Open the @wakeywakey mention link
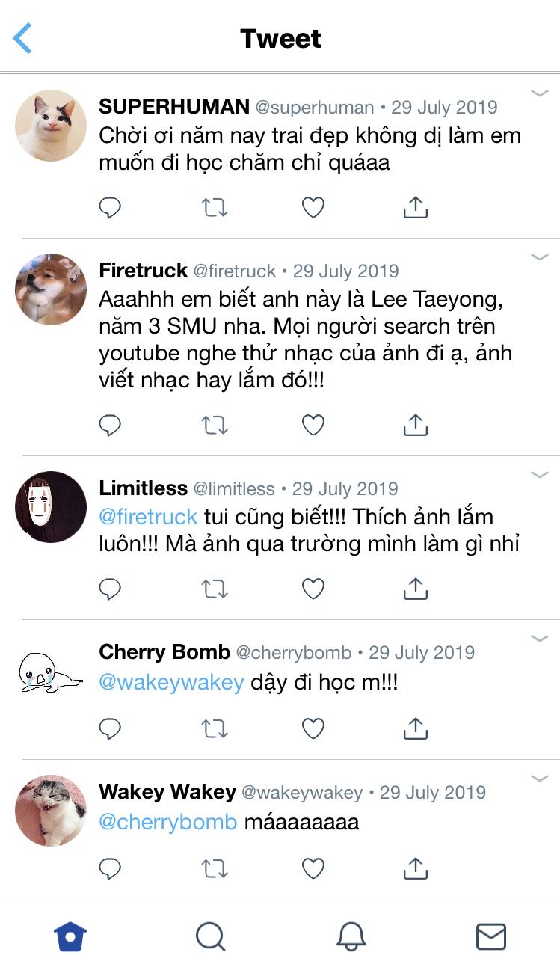Viewport: 560px width, 973px height. [x=171, y=683]
